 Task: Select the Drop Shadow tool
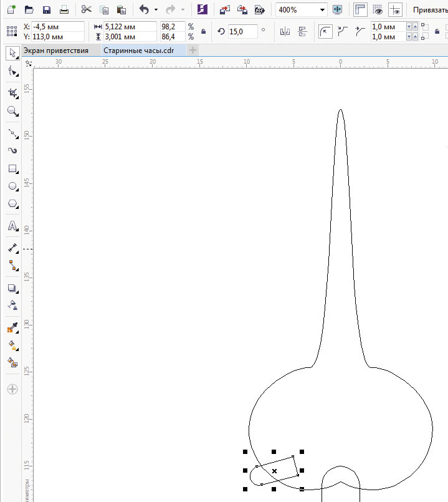pyautogui.click(x=13, y=288)
